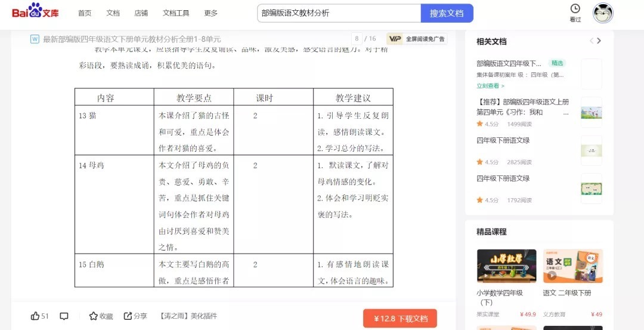This screenshot has width=644, height=330.
Task: Open 文档工具 navigation item
Action: click(176, 13)
